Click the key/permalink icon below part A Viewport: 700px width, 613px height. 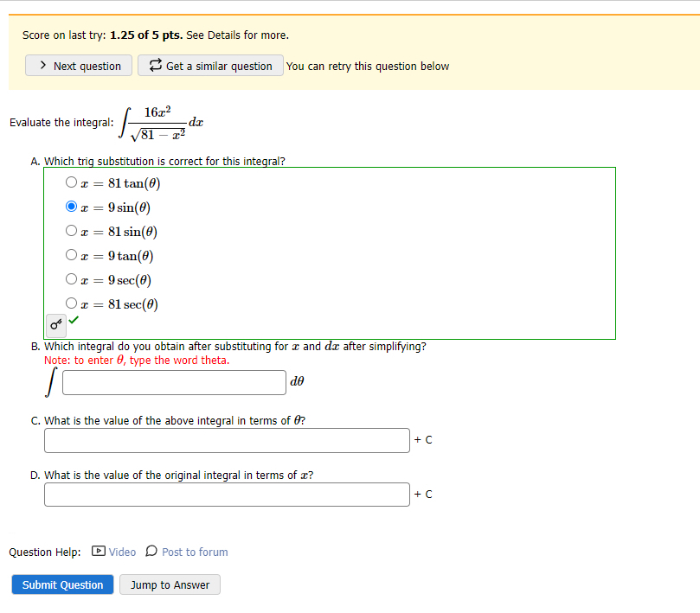[x=55, y=324]
